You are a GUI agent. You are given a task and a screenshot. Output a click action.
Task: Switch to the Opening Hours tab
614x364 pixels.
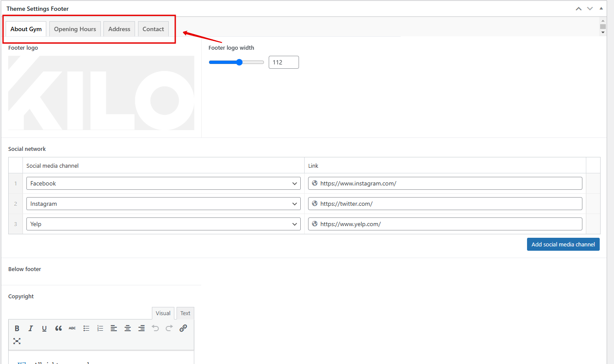pos(75,29)
